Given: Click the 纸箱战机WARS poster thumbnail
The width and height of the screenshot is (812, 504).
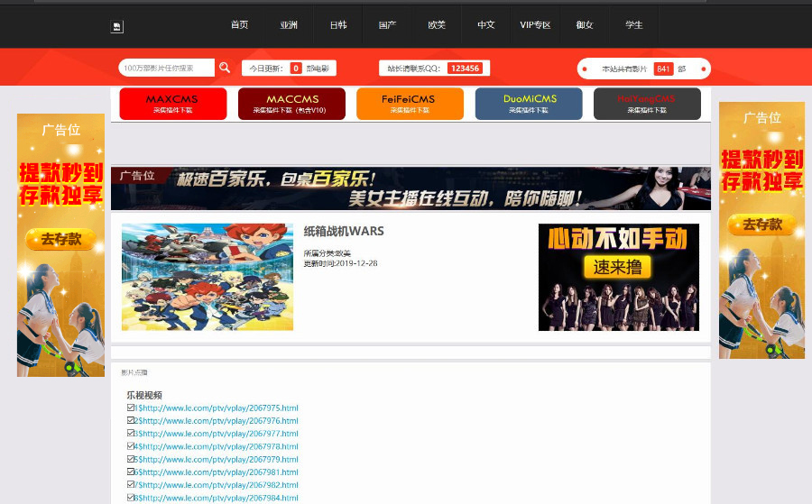Looking at the screenshot, I should click(208, 277).
